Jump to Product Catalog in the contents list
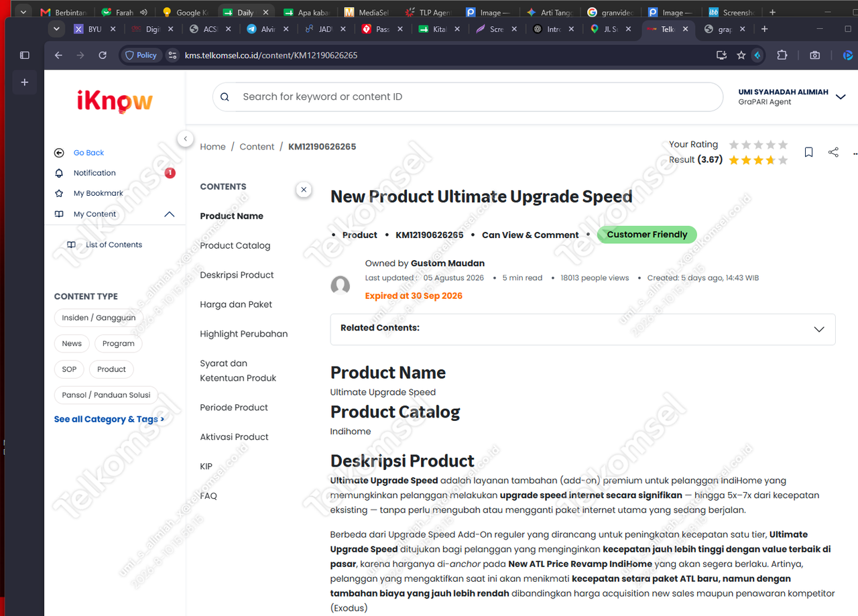The width and height of the screenshot is (858, 616). 235,245
